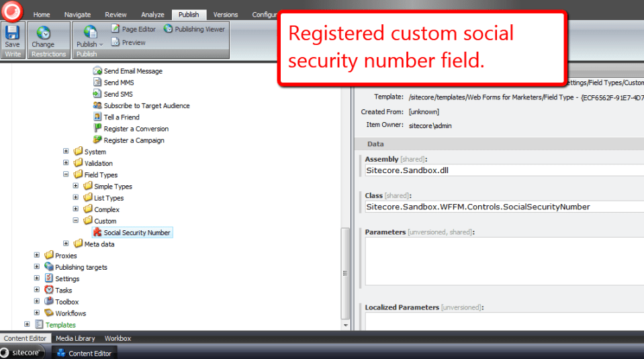Open Change Restrictions globe icon
Viewport: 644px width, 359px height.
point(43,32)
